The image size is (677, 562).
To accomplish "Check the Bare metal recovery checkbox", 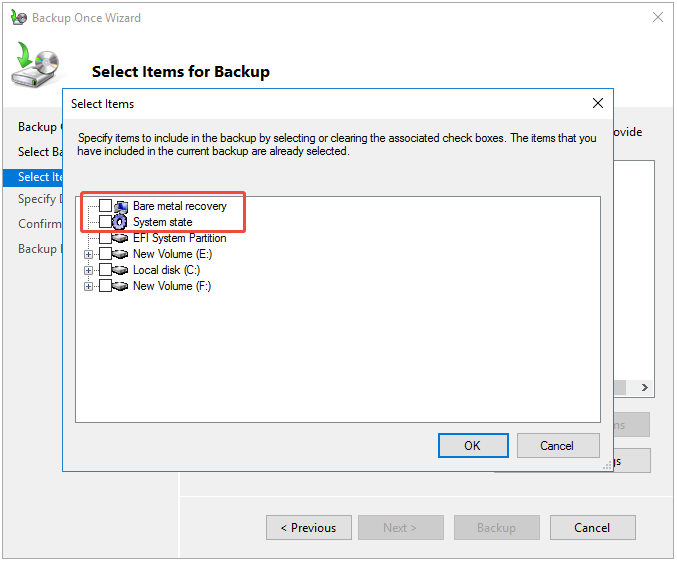I will (x=105, y=206).
